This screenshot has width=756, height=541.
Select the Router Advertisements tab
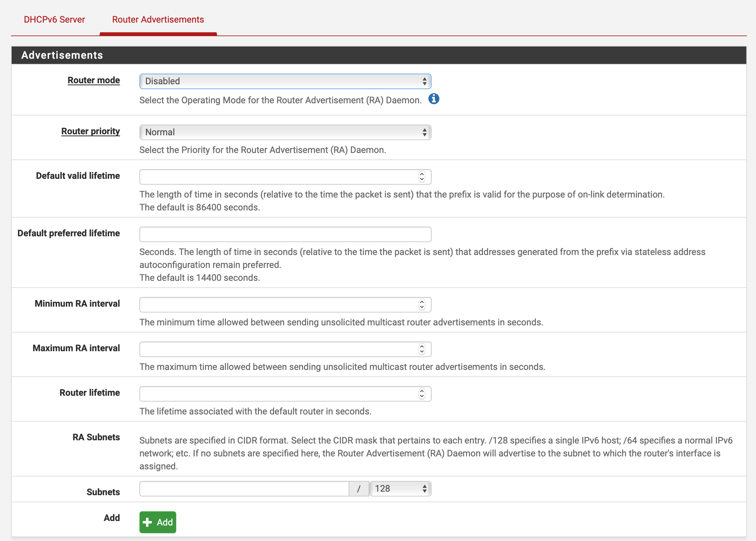click(x=158, y=20)
